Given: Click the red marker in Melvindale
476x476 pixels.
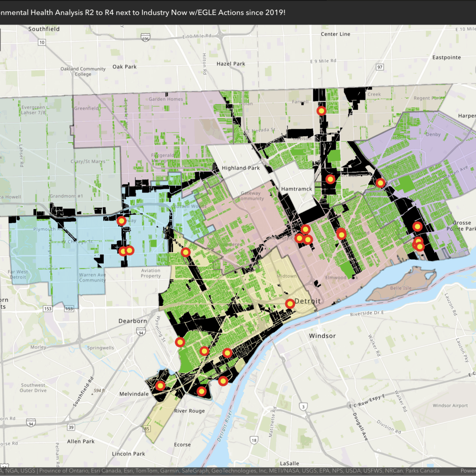Looking at the screenshot, I should point(160,385).
